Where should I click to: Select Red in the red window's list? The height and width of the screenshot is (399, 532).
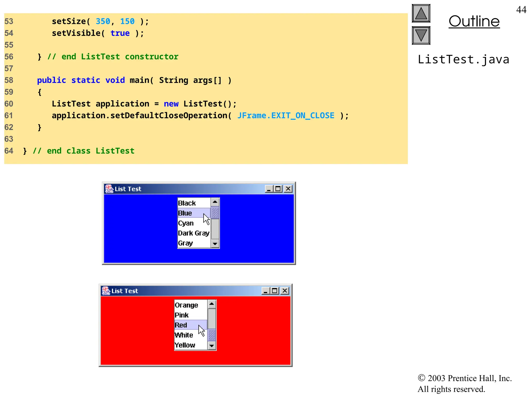click(191, 325)
